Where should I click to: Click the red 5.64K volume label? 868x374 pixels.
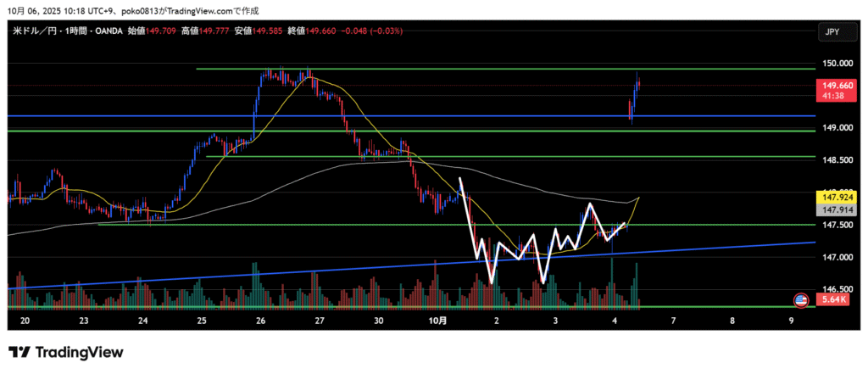pyautogui.click(x=833, y=299)
